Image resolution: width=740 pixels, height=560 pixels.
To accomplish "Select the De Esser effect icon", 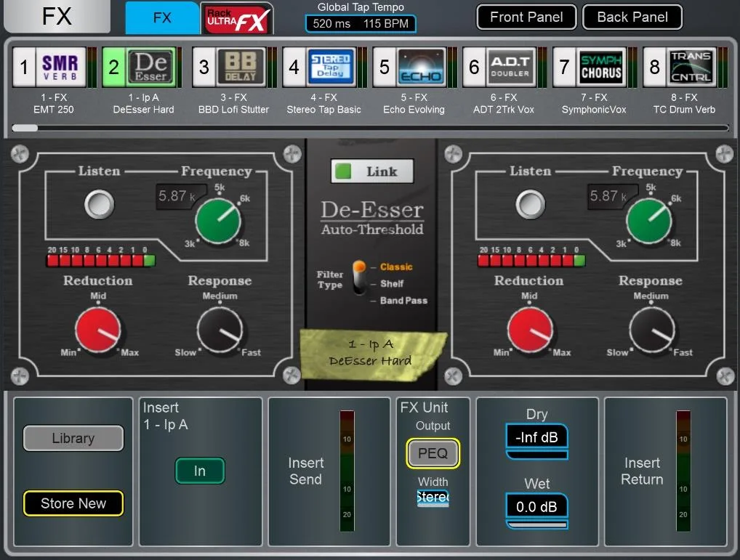I will pos(151,67).
